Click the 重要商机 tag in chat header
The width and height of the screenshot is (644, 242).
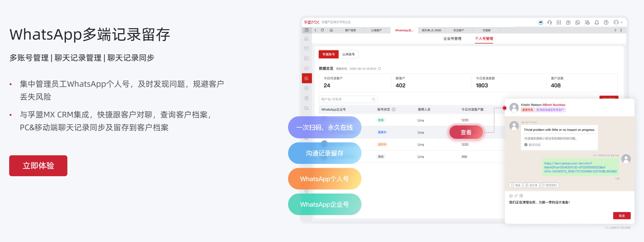528,110
